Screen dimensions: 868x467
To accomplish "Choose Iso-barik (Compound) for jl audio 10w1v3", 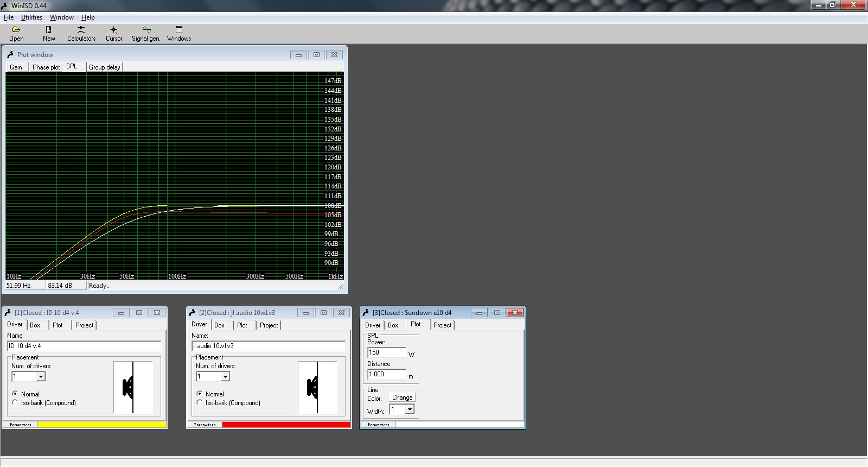I will click(x=200, y=402).
